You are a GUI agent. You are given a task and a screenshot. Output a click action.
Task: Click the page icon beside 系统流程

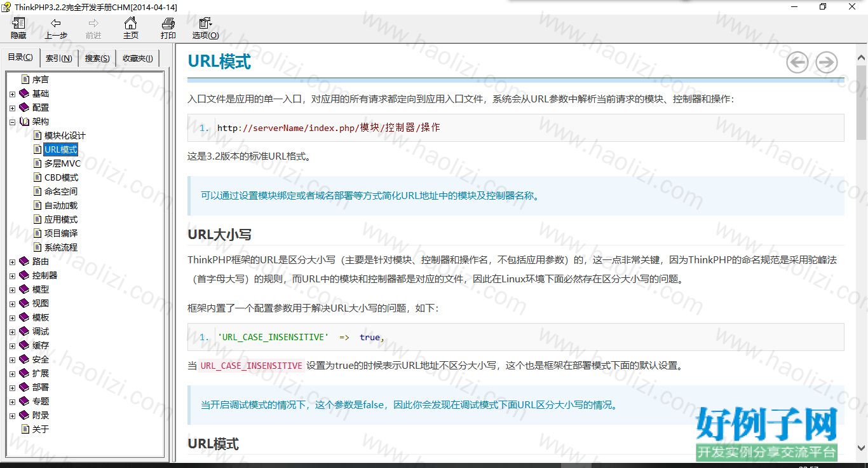[x=37, y=247]
